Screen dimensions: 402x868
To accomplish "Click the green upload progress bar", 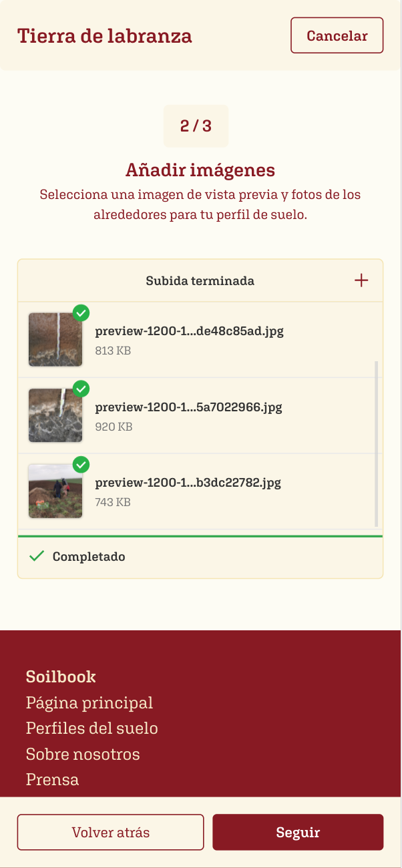I will [200, 536].
